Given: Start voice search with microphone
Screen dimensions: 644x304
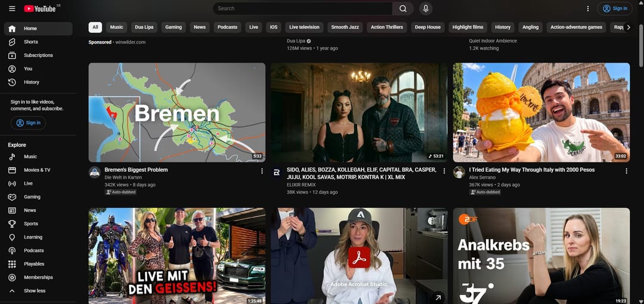Looking at the screenshot, I should pyautogui.click(x=426, y=8).
